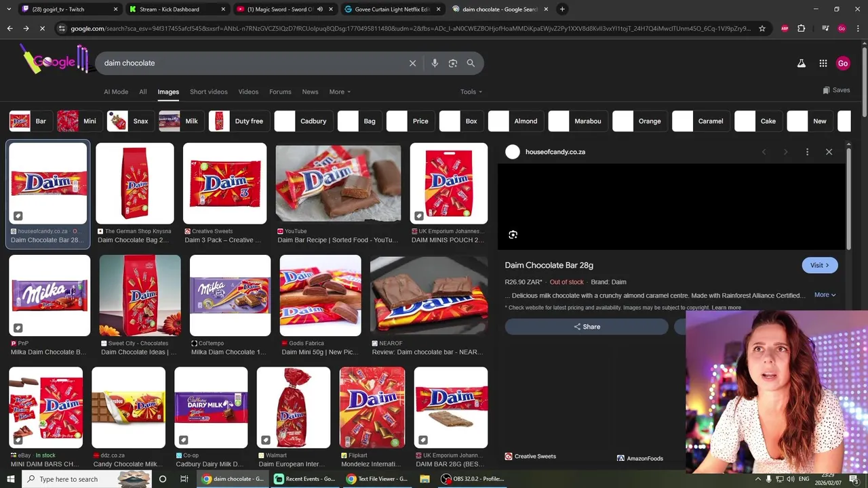Image resolution: width=868 pixels, height=488 pixels.
Task: Filter images by the Snax chip
Action: coord(130,121)
